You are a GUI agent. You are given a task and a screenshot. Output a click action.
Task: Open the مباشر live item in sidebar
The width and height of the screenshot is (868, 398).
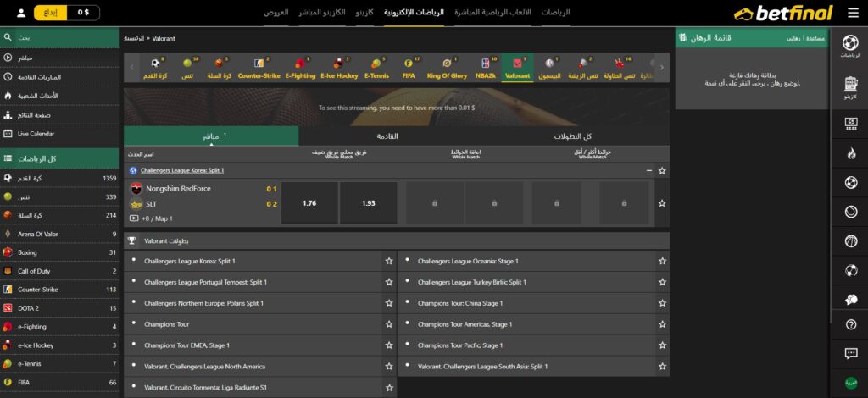[x=60, y=58]
